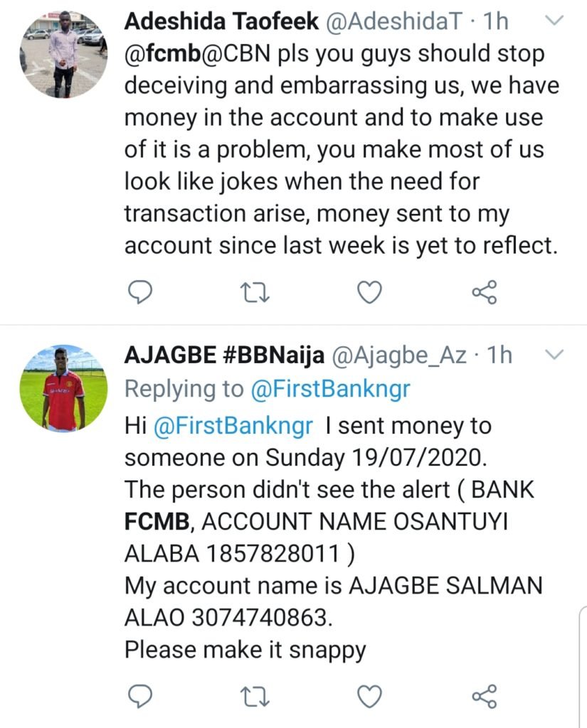The image size is (587, 728).
Task: View AJAGBE's profile photo in red jersey
Action: click(x=64, y=388)
